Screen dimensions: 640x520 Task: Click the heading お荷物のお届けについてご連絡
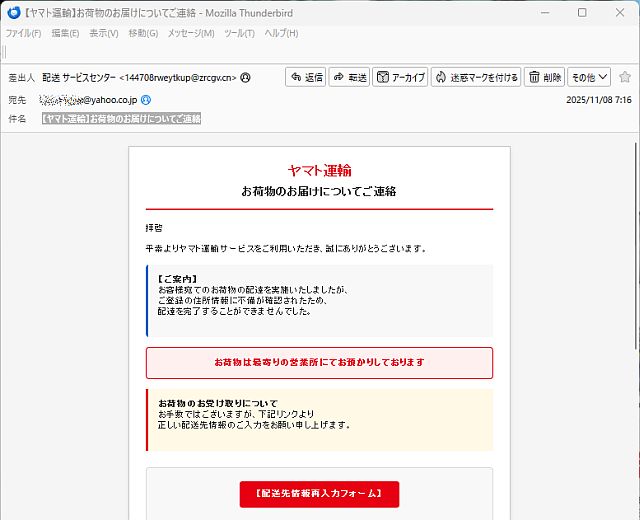point(319,191)
